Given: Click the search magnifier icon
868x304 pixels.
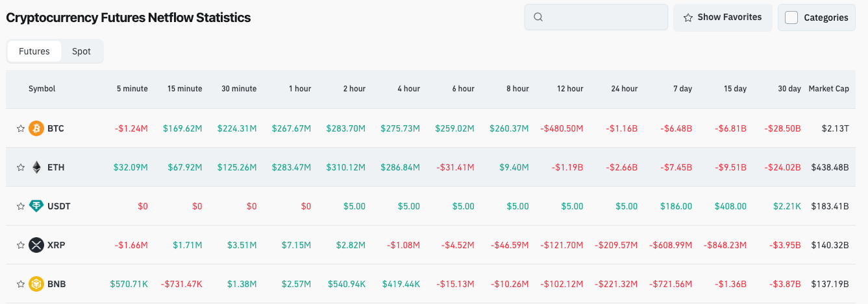Looking at the screenshot, I should pos(538,18).
